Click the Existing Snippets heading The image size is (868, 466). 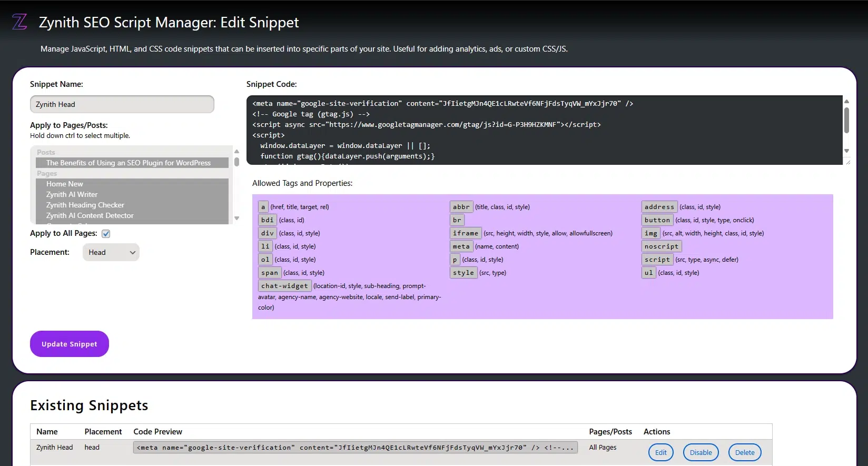89,405
